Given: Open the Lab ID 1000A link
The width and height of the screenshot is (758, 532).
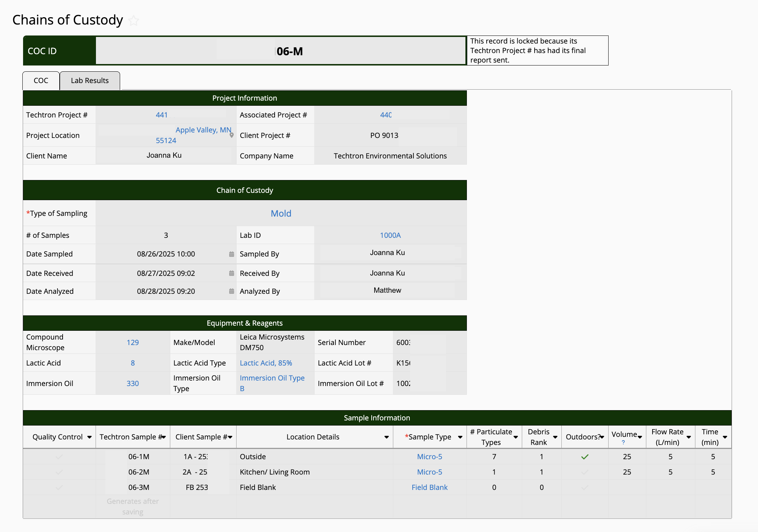Looking at the screenshot, I should (x=390, y=235).
